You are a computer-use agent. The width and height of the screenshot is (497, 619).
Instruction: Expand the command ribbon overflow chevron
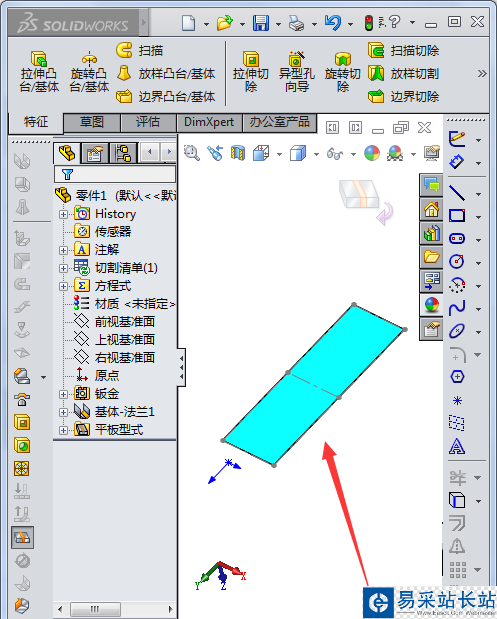click(x=482, y=73)
